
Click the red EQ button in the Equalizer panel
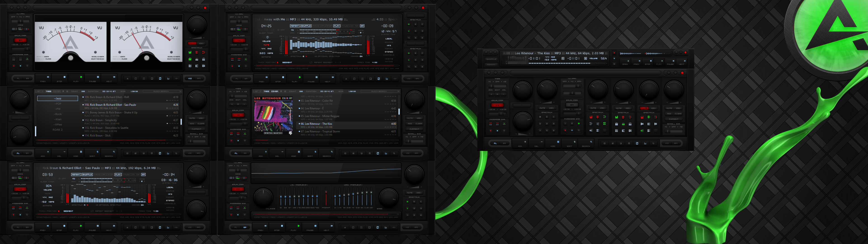point(20,189)
